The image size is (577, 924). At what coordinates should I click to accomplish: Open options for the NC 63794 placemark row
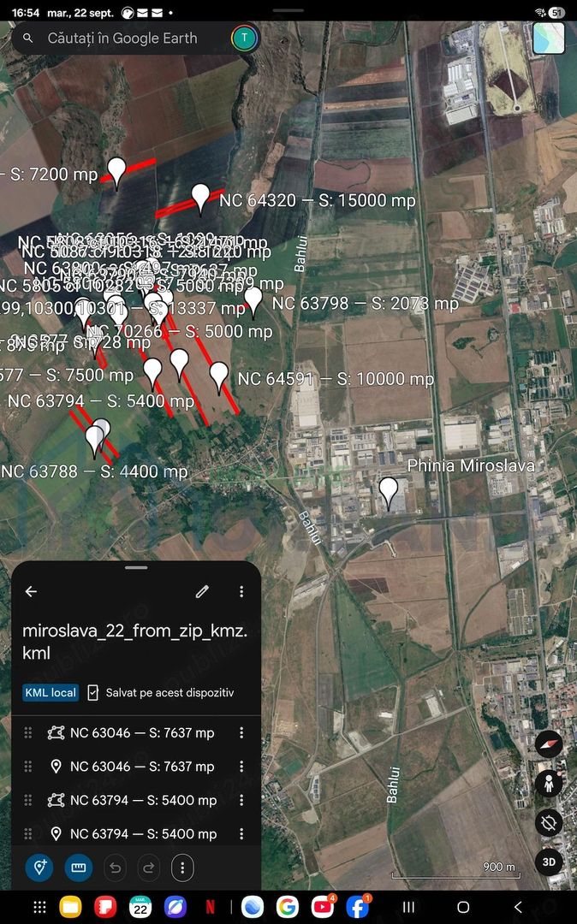coord(241,833)
